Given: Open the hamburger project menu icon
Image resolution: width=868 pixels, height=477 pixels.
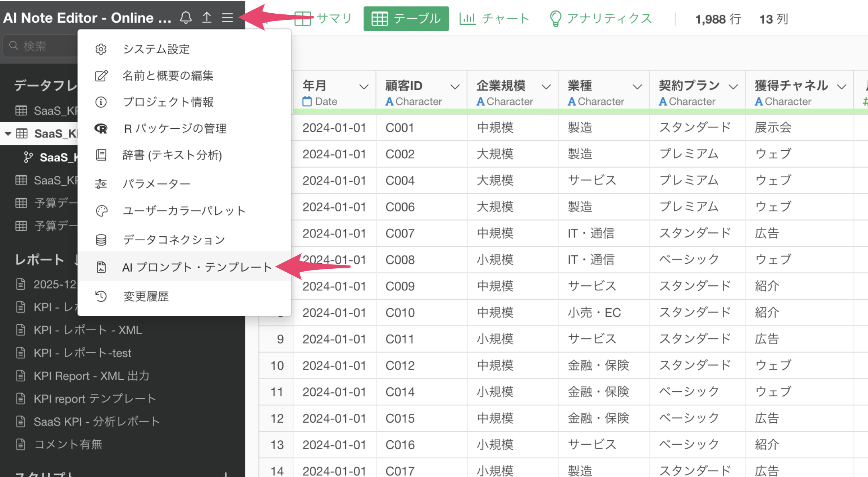Looking at the screenshot, I should tap(227, 17).
